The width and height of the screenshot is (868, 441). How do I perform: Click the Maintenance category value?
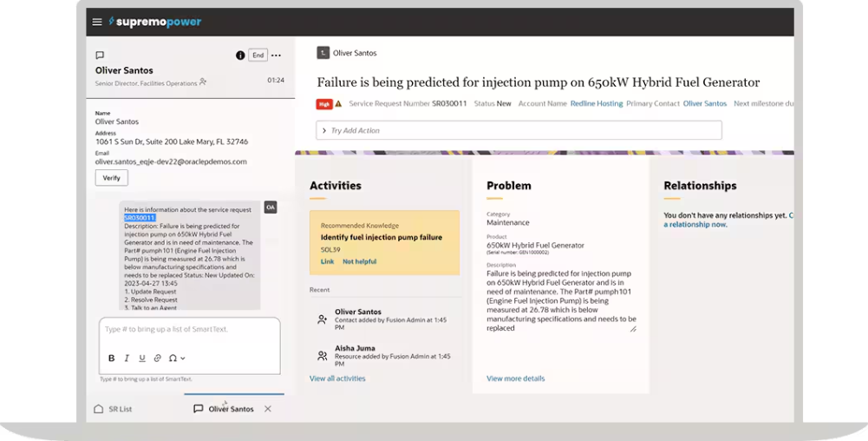(x=507, y=222)
